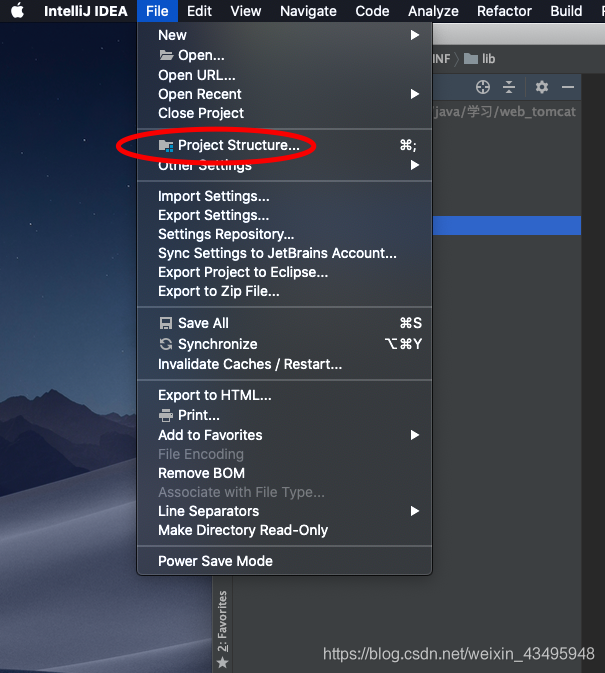
Task: Expand Line Separators submenu
Action: [284, 511]
